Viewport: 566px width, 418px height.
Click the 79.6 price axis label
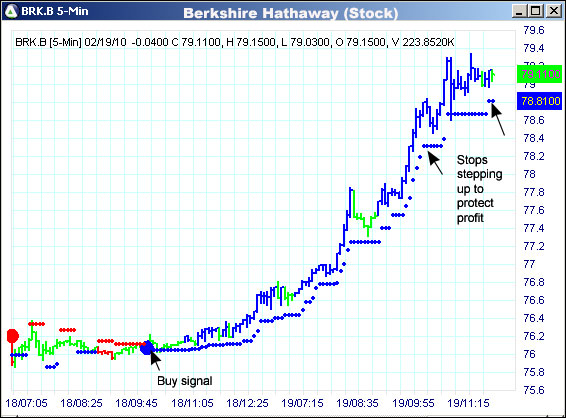coord(534,30)
